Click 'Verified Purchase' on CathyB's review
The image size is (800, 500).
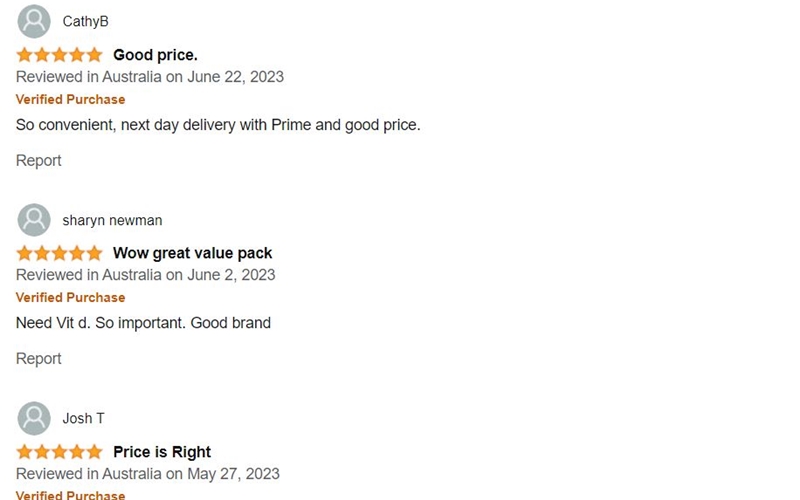point(70,100)
